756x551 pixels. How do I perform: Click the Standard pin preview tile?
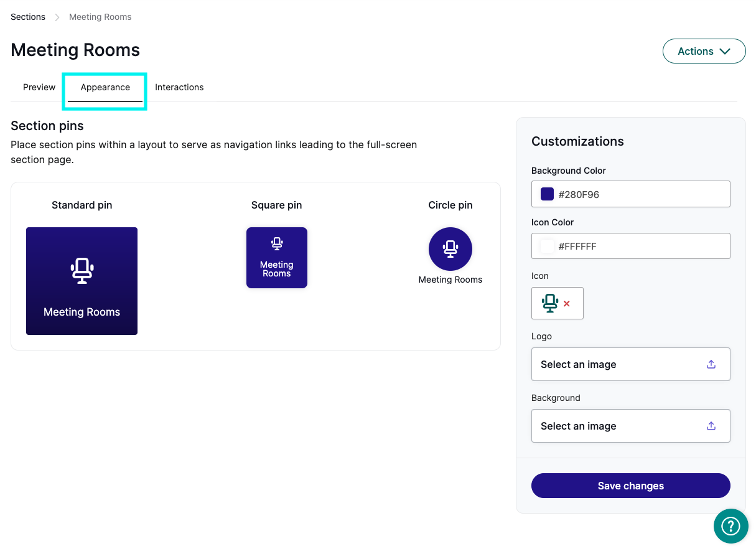pyautogui.click(x=82, y=281)
